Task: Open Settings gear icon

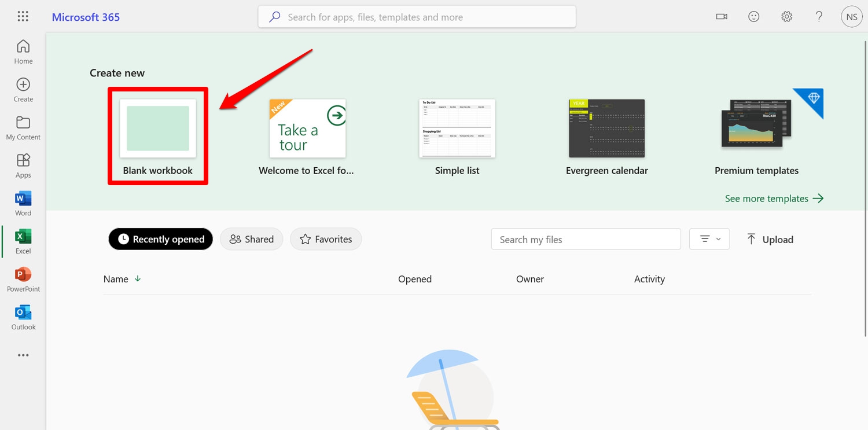Action: click(786, 17)
